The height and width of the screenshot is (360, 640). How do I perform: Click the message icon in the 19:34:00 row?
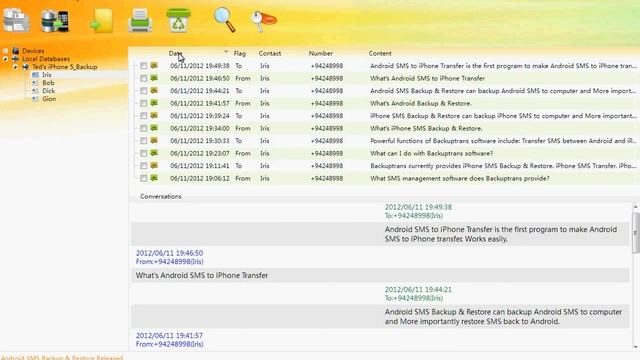point(154,128)
